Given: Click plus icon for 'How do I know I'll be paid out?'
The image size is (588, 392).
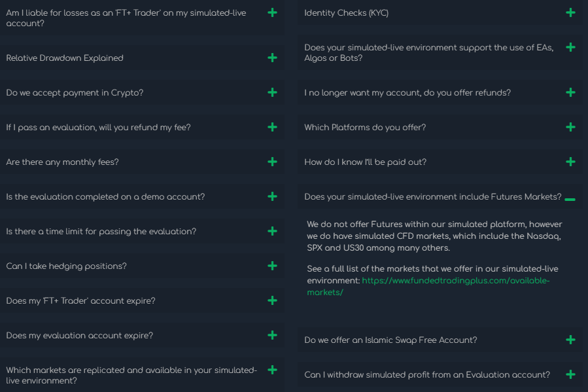Looking at the screenshot, I should 570,162.
